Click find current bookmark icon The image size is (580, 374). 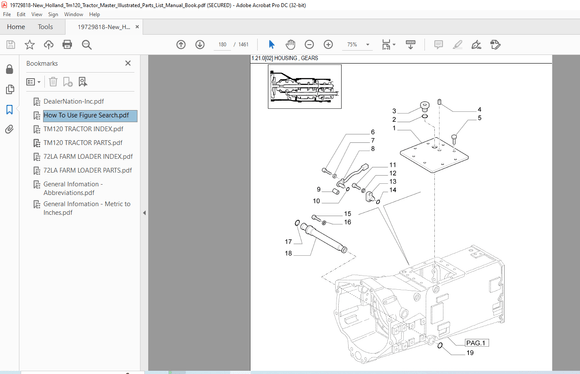point(82,82)
